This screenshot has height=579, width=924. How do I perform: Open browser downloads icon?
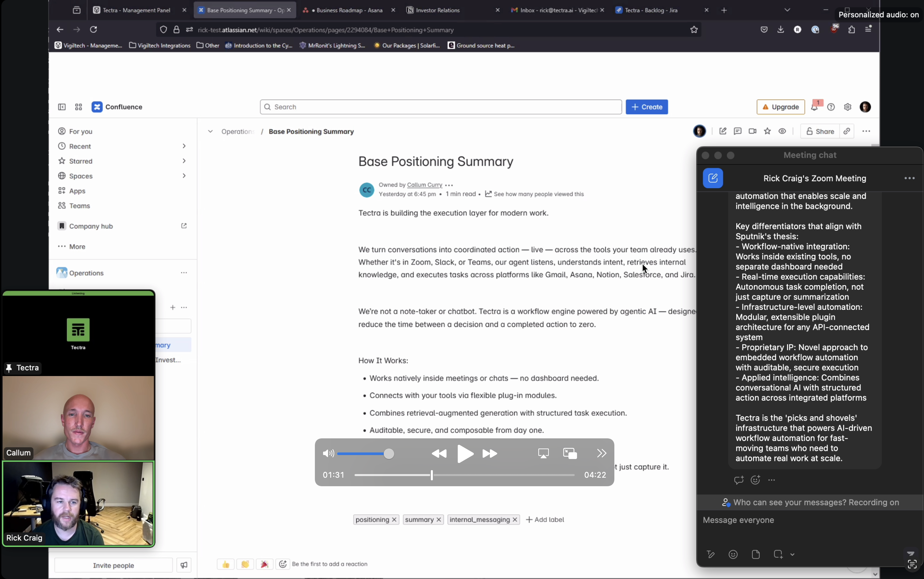tap(780, 30)
